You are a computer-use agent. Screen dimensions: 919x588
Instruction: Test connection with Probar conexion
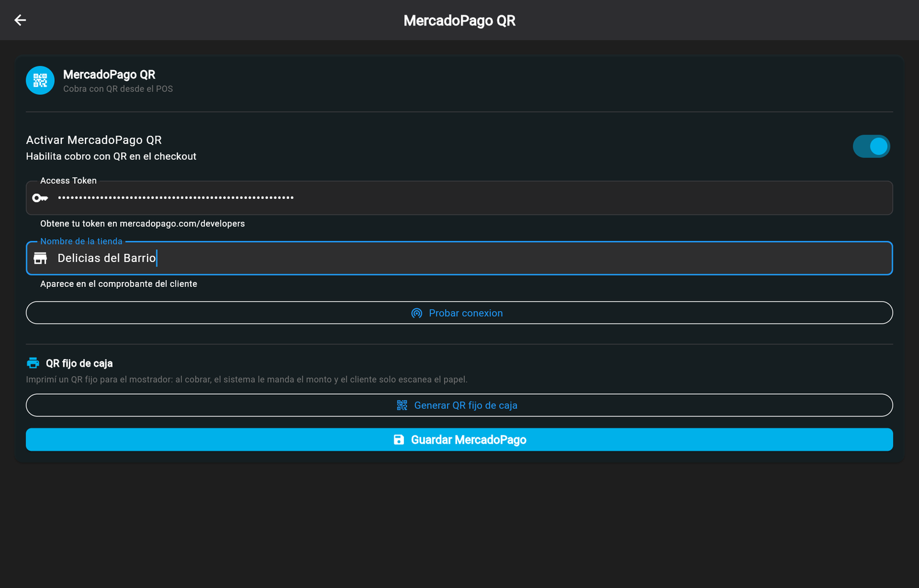click(459, 313)
